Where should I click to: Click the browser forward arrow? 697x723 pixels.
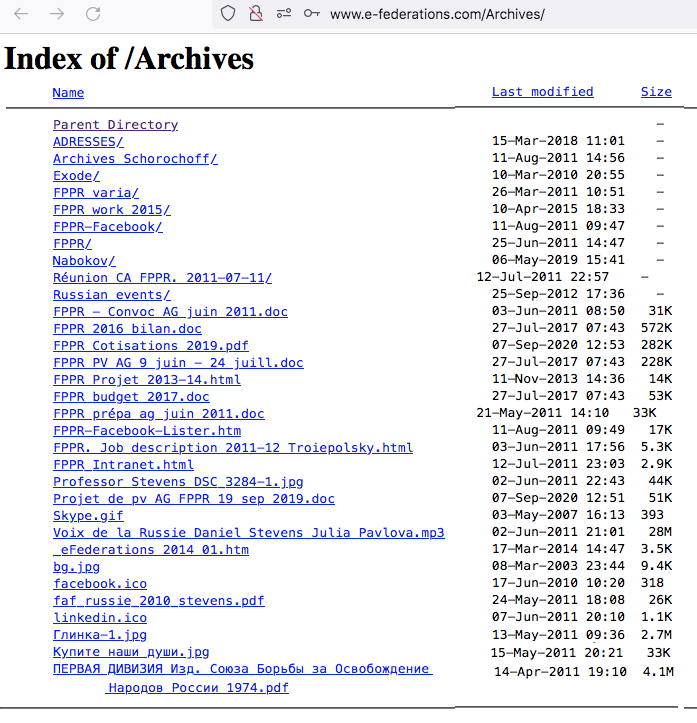[x=57, y=14]
